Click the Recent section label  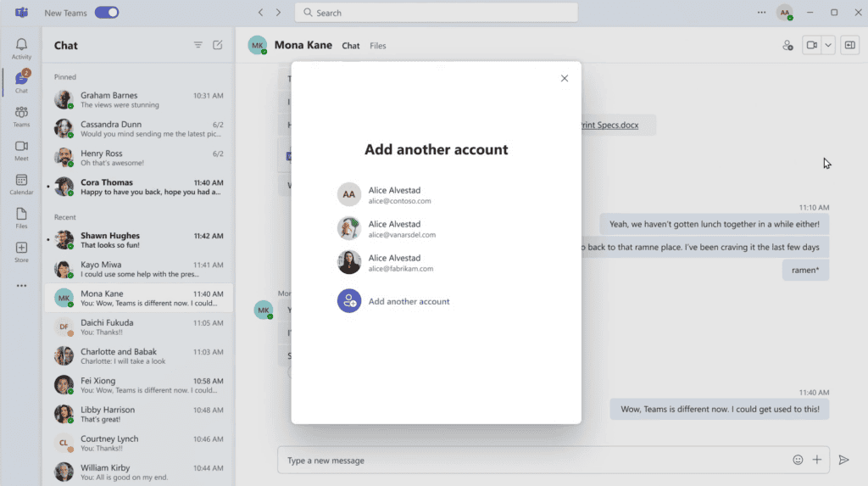[64, 217]
